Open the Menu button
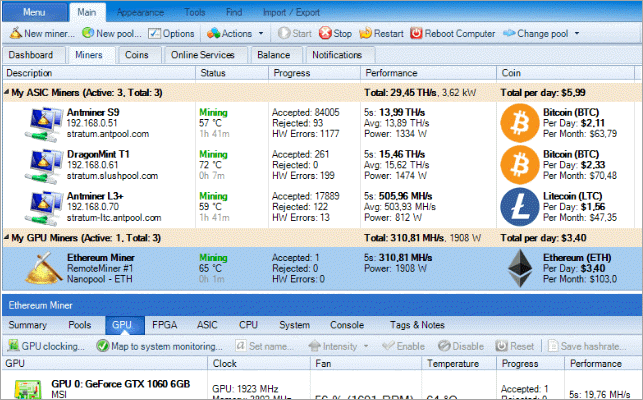 point(34,12)
